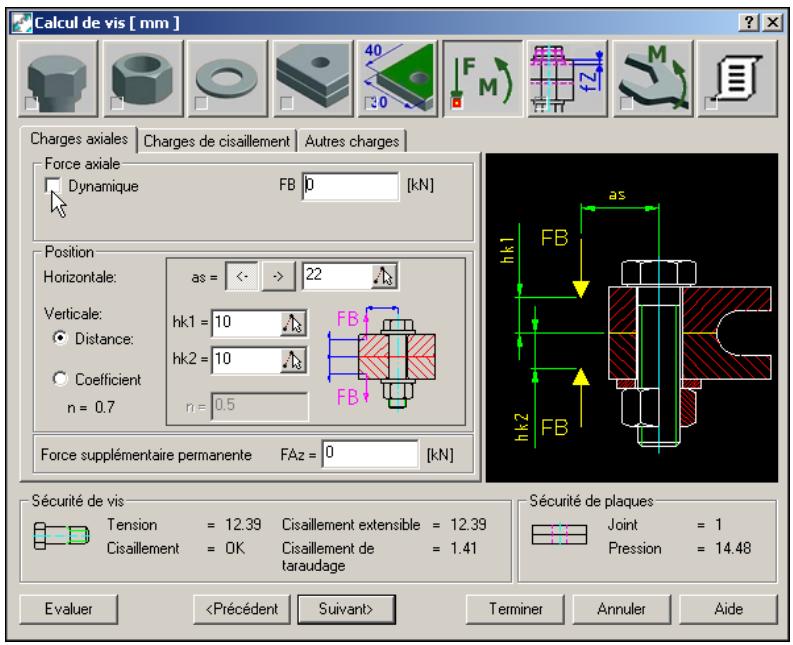Viewport: 793px width, 645px height.
Task: Switch to the Charges axiales tab
Action: (x=79, y=139)
